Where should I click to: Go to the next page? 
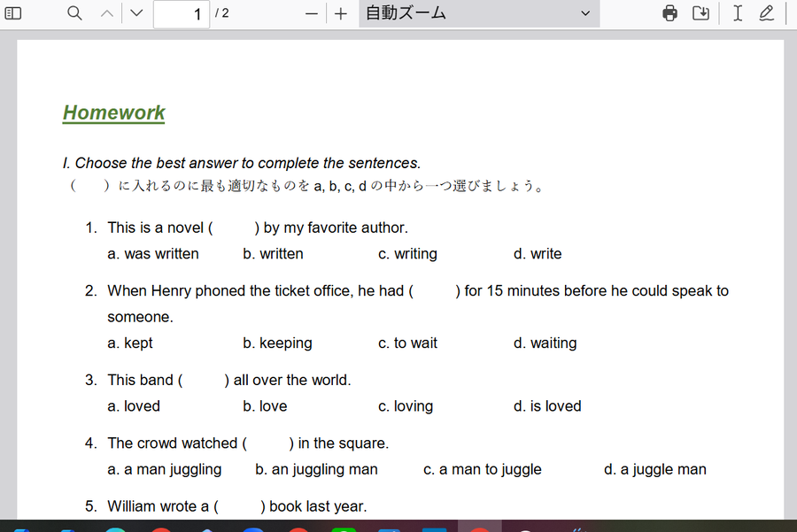(135, 13)
